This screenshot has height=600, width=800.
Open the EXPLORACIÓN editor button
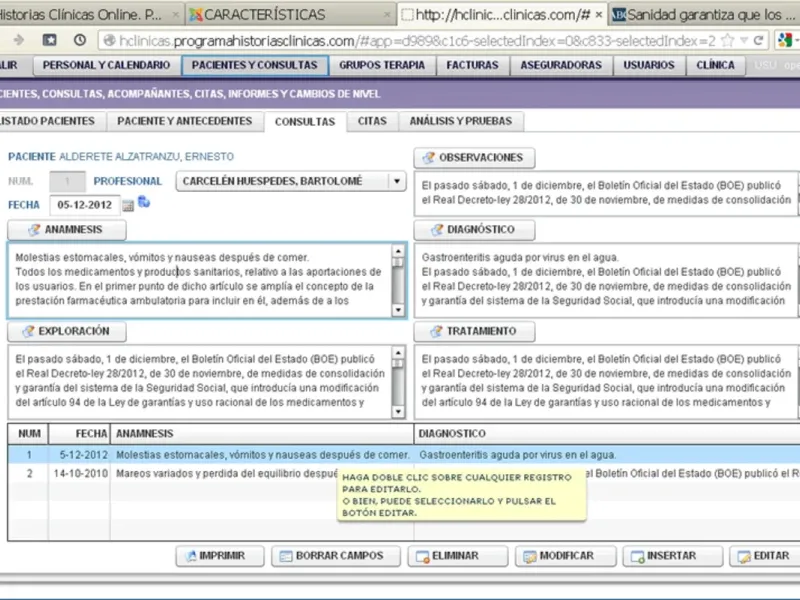pyautogui.click(x=67, y=331)
